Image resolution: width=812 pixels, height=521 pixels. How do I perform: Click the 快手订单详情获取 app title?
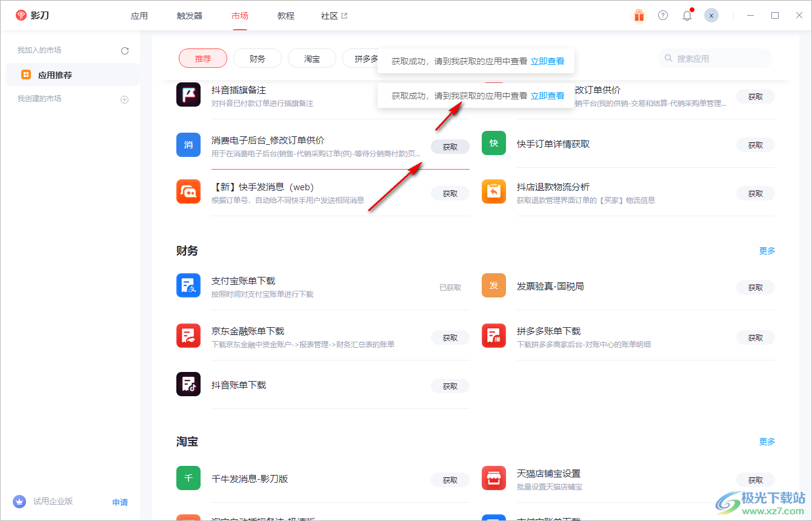pyautogui.click(x=553, y=144)
